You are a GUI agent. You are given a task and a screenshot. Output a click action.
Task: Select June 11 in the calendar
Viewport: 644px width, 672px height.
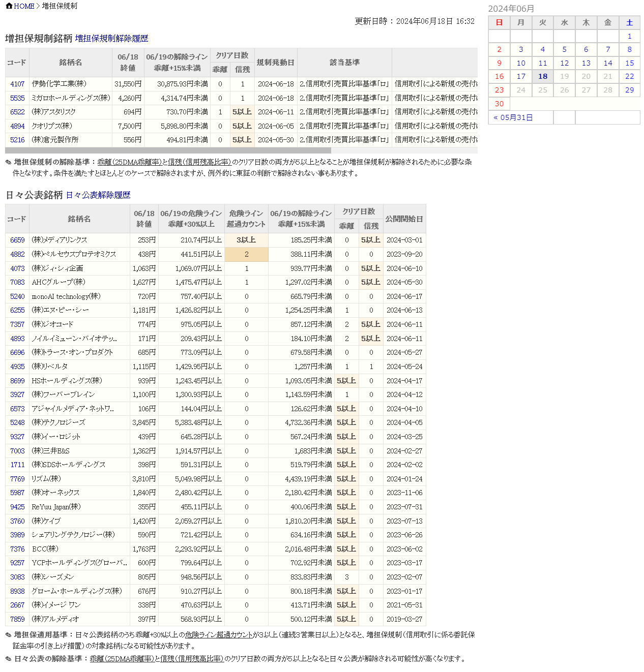[x=543, y=63]
